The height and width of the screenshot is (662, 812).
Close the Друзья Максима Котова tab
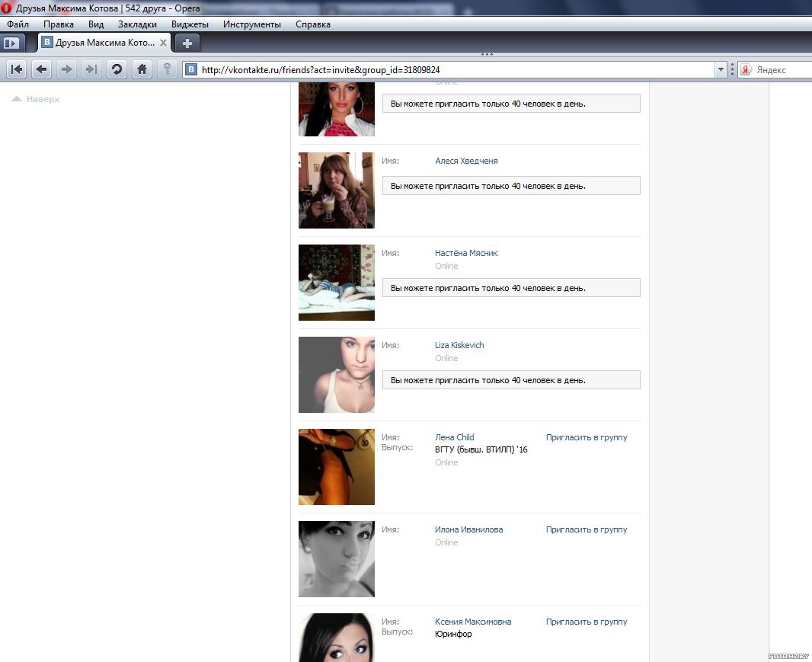(x=163, y=43)
